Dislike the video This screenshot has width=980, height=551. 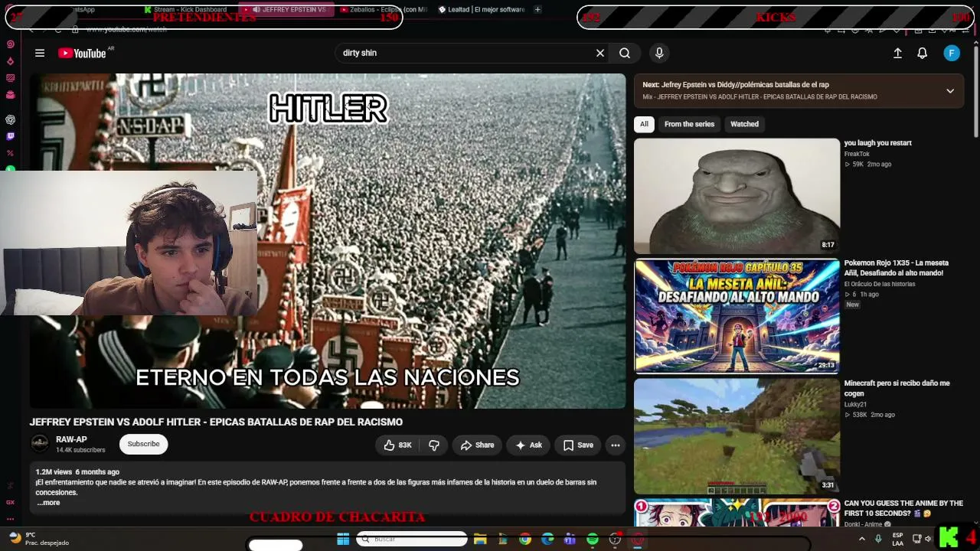click(x=433, y=445)
